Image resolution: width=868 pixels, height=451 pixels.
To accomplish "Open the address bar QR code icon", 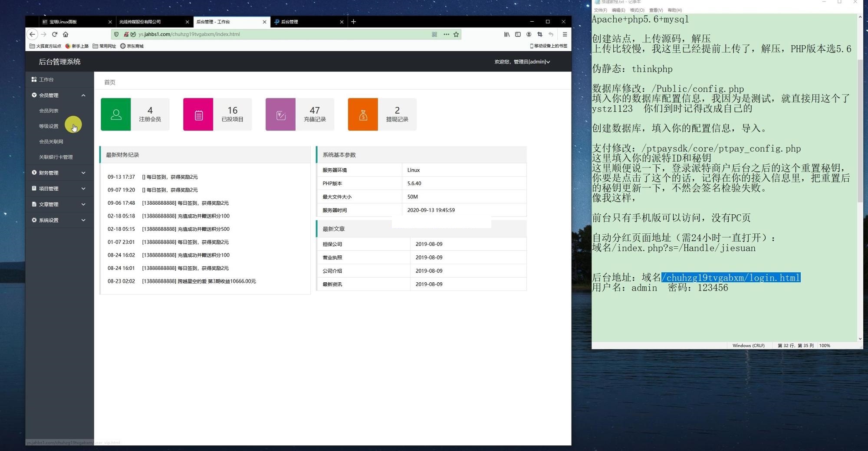I will coord(434,34).
